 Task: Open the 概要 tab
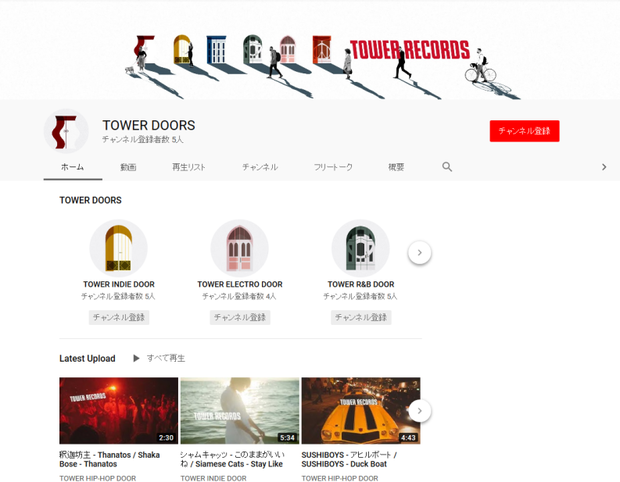pyautogui.click(x=396, y=167)
